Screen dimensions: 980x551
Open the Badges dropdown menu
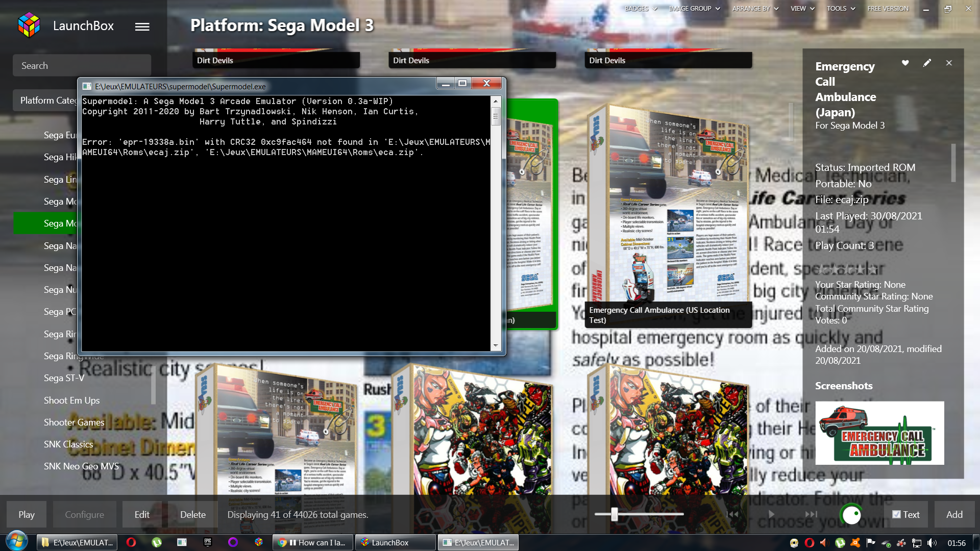641,9
